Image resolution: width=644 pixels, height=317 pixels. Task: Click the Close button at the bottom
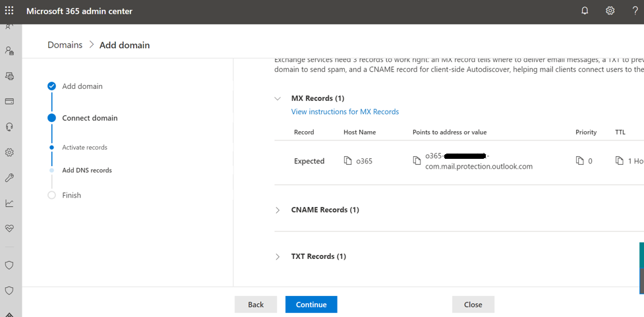pos(473,304)
